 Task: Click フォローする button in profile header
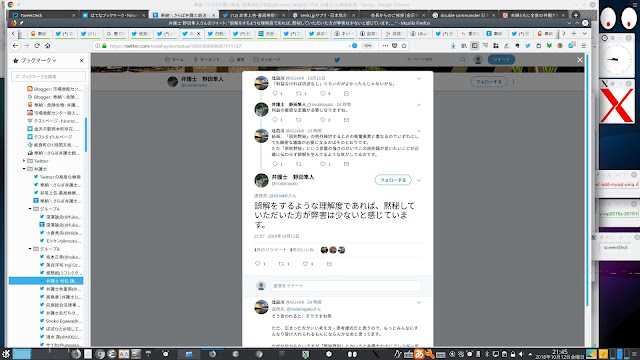pyautogui.click(x=489, y=82)
